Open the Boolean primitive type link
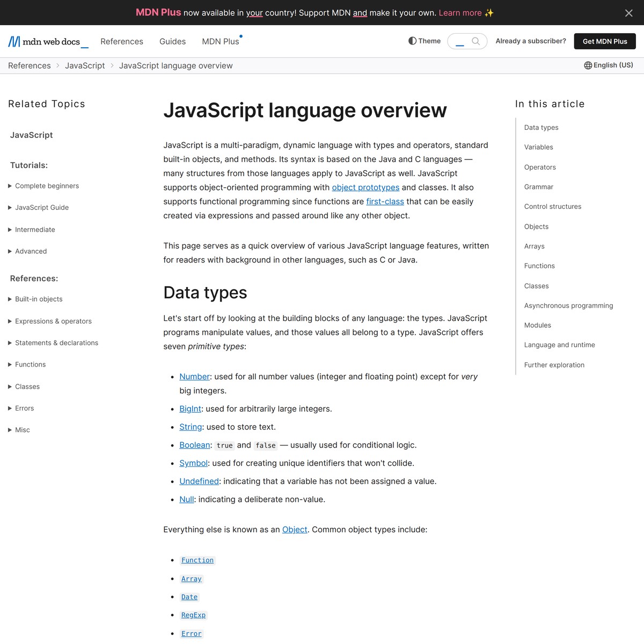The width and height of the screenshot is (644, 644). click(195, 445)
